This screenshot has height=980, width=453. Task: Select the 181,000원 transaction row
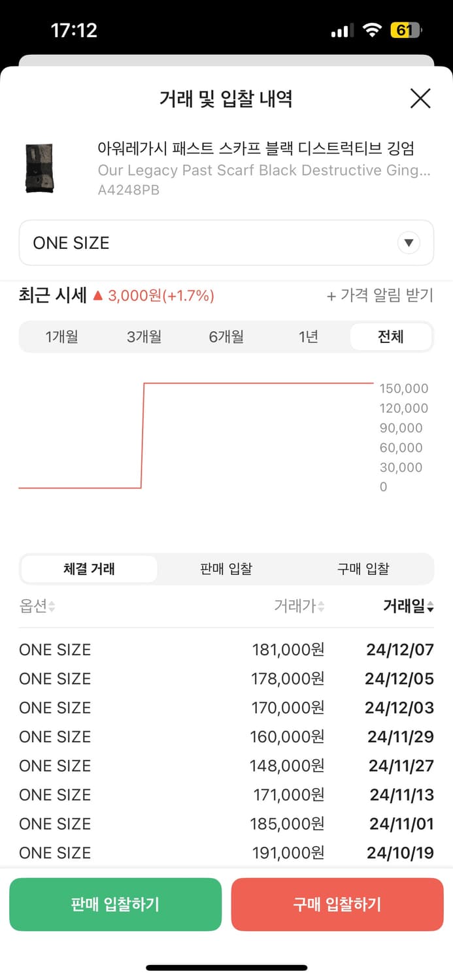point(226,649)
